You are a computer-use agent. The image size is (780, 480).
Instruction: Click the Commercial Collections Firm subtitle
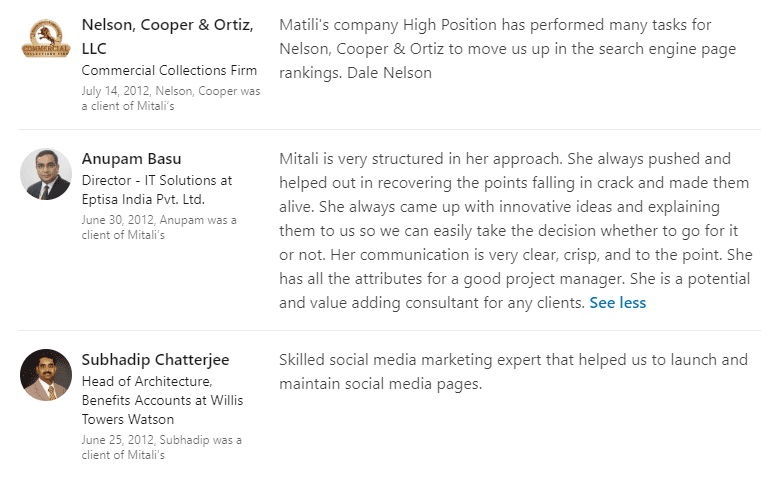[x=169, y=71]
